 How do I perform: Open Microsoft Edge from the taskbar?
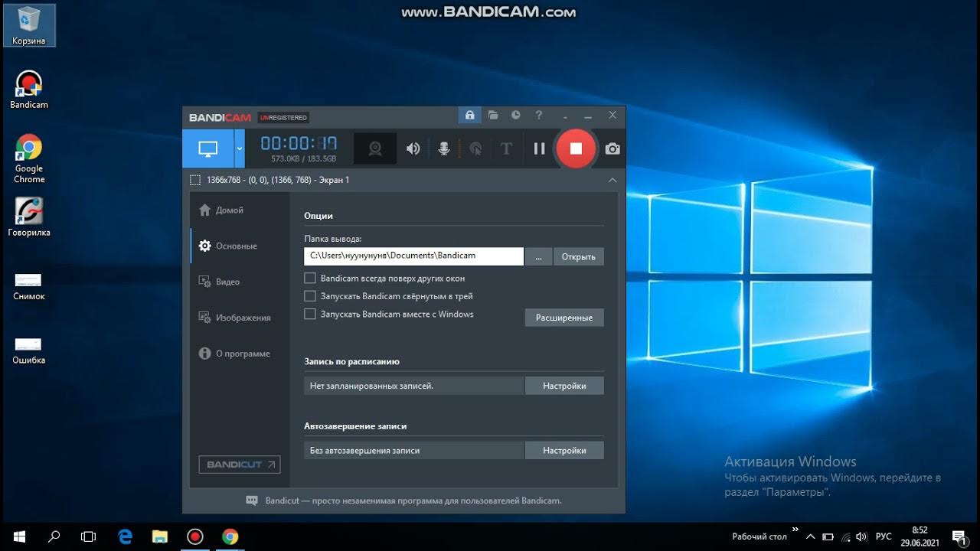coord(126,536)
